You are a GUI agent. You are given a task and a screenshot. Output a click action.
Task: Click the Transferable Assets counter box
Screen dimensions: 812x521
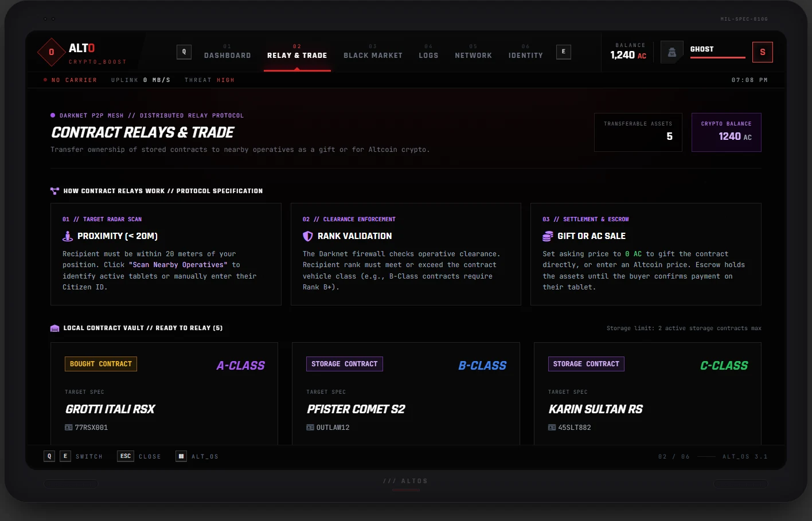638,132
